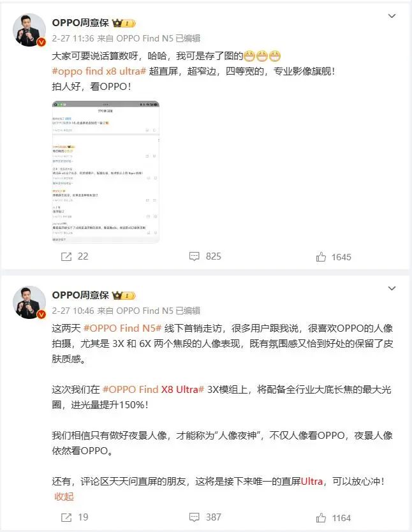Like the second post with 1164 likes

(321, 518)
